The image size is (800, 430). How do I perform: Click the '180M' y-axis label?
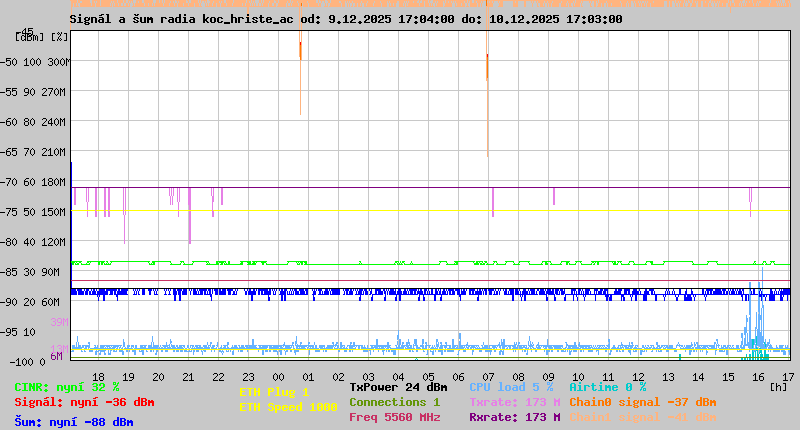tap(55, 183)
